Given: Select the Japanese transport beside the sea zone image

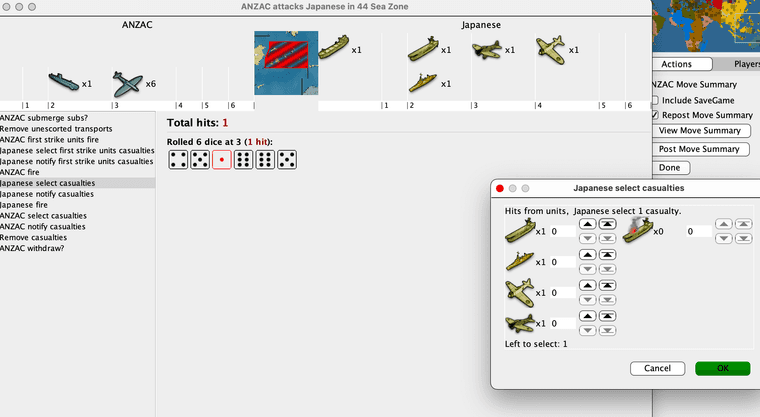Looking at the screenshot, I should (333, 46).
